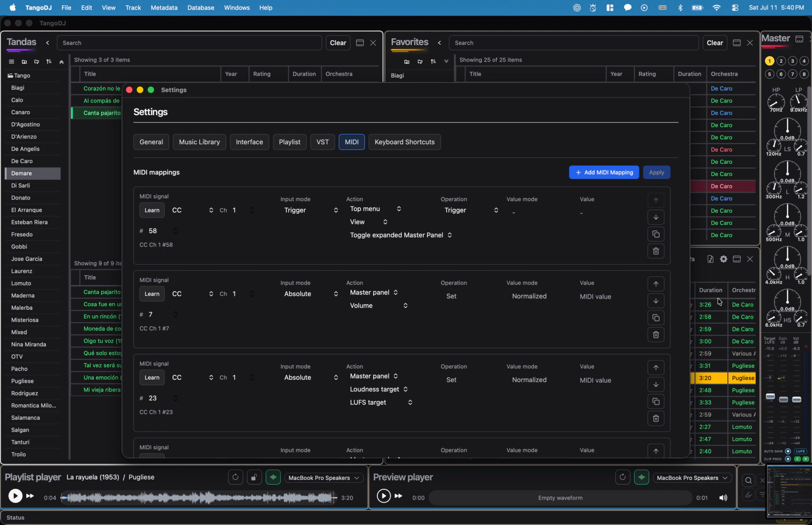This screenshot has height=525, width=812.
Task: Clear the Tandas search field
Action: click(x=338, y=43)
